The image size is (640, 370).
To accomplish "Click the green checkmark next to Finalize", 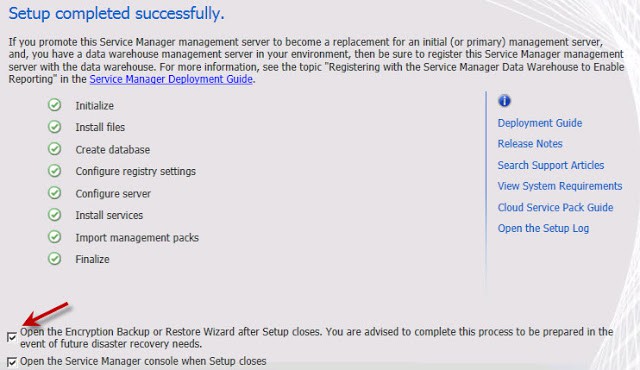I will pyautogui.click(x=54, y=259).
